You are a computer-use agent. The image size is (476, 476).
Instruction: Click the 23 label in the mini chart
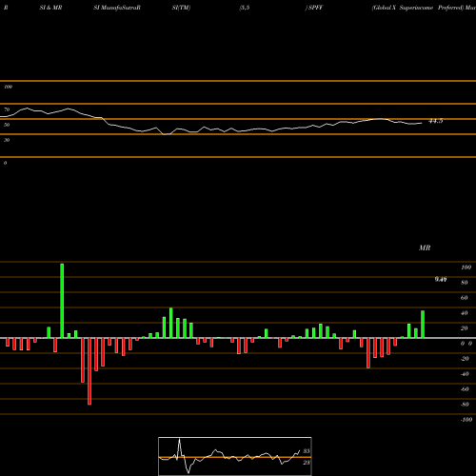[307, 463]
